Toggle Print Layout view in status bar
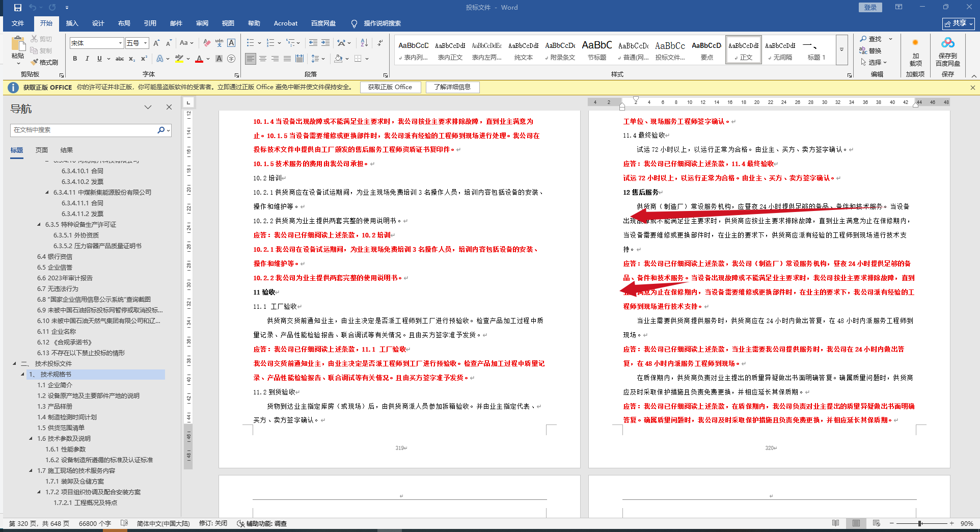 coord(856,523)
